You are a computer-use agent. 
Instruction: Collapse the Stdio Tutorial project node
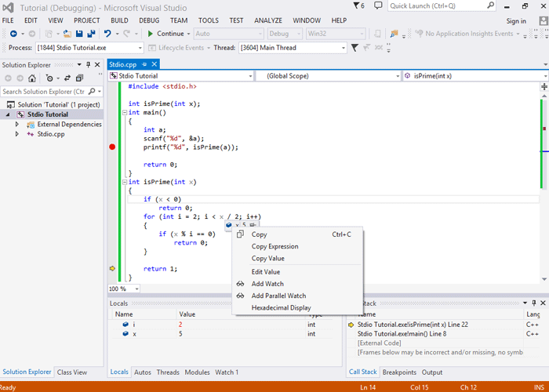(x=8, y=114)
